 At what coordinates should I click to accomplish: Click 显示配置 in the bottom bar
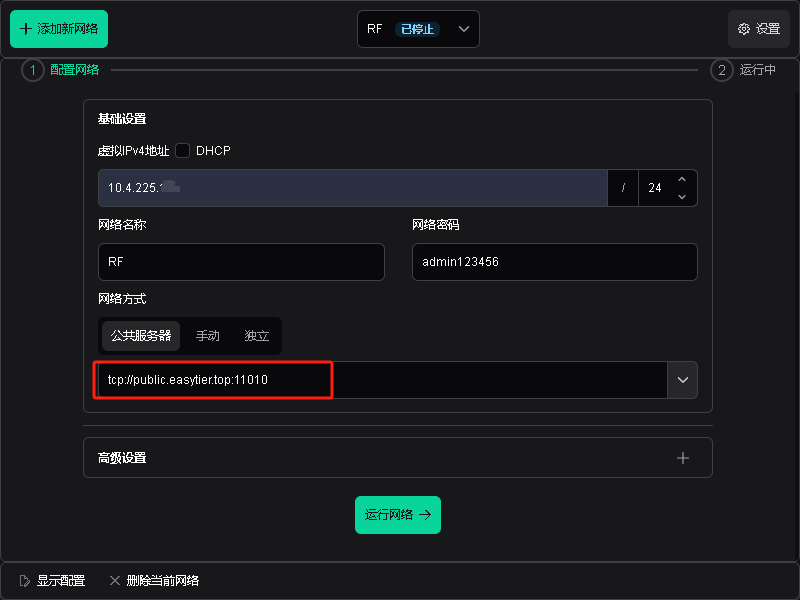point(60,580)
